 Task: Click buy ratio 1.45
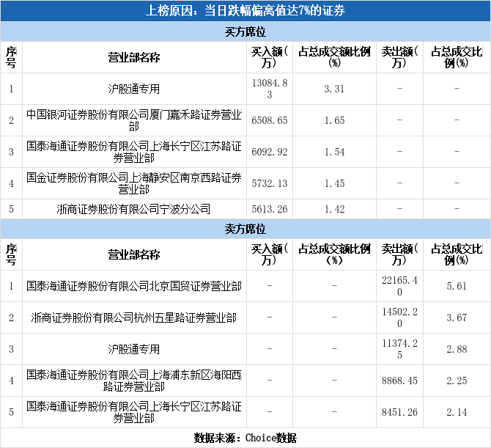[x=334, y=183]
